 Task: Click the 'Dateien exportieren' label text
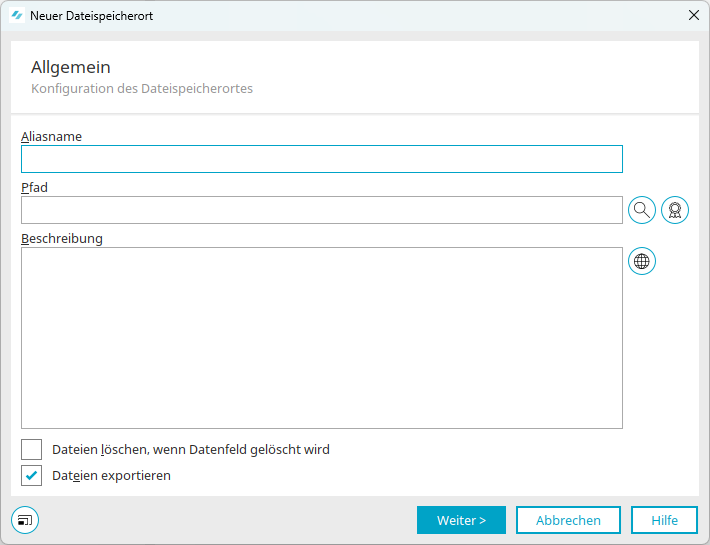pyautogui.click(x=111, y=475)
